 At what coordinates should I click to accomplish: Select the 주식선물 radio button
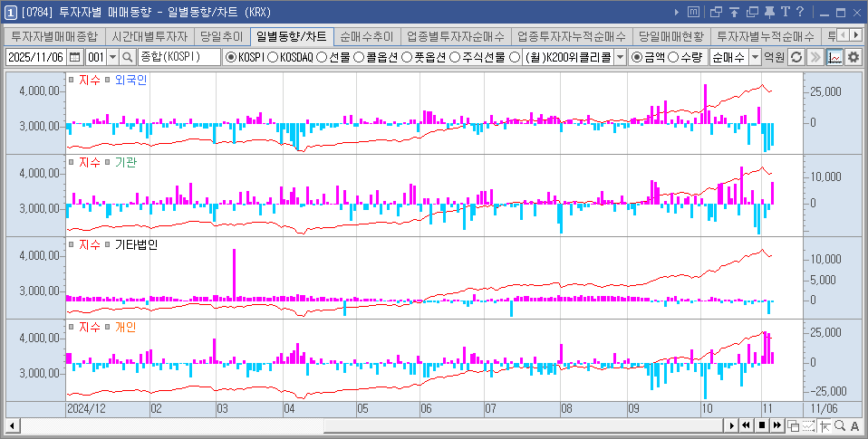(x=455, y=57)
